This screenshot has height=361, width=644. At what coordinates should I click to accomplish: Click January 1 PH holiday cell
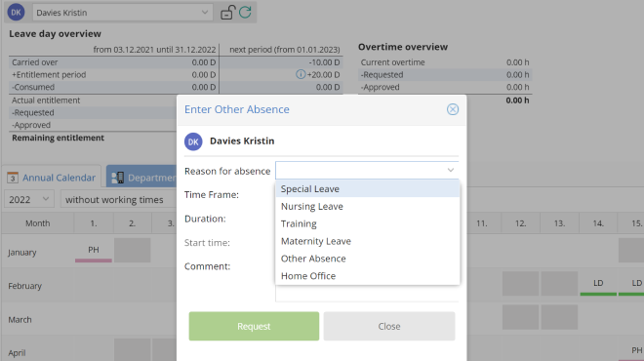(x=94, y=250)
